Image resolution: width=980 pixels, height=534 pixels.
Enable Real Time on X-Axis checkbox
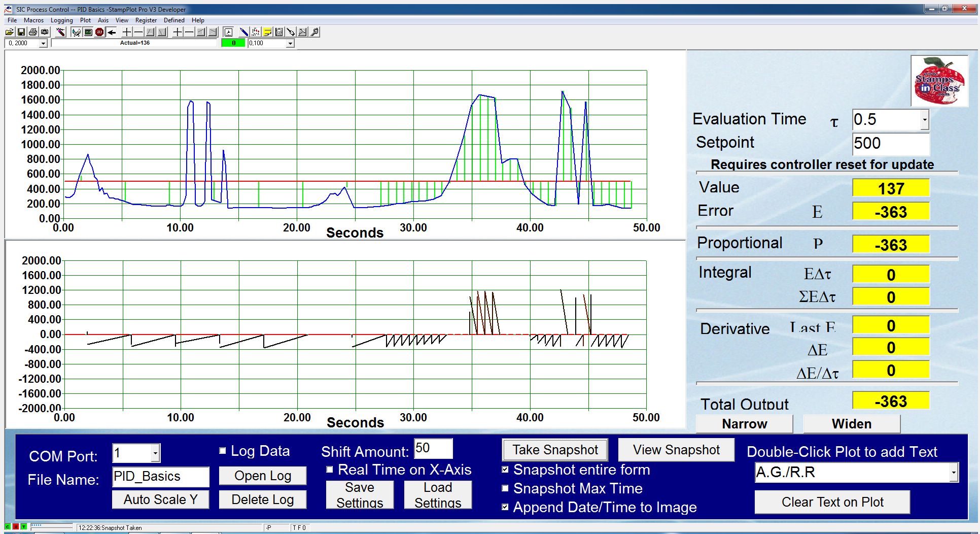pos(329,470)
